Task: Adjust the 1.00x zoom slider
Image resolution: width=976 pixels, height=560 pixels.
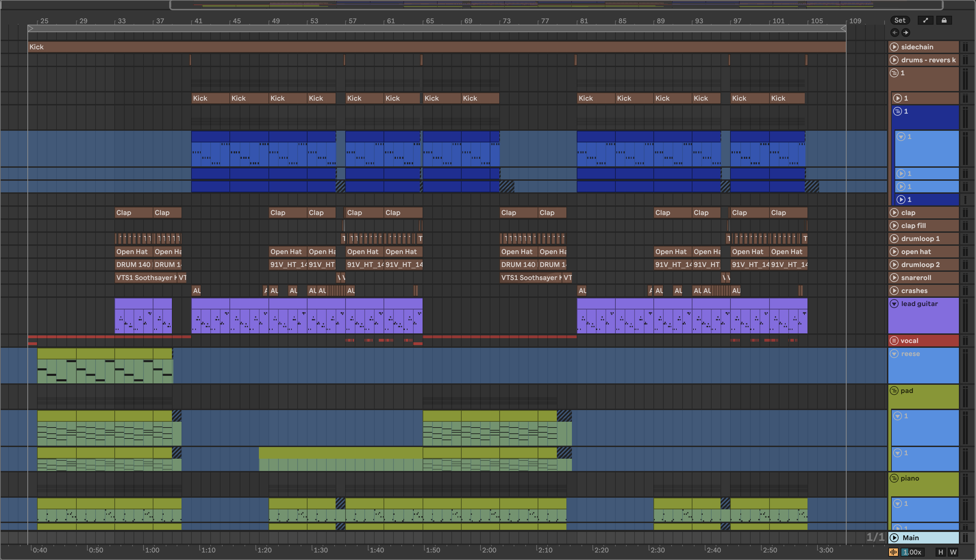Action: tap(913, 552)
